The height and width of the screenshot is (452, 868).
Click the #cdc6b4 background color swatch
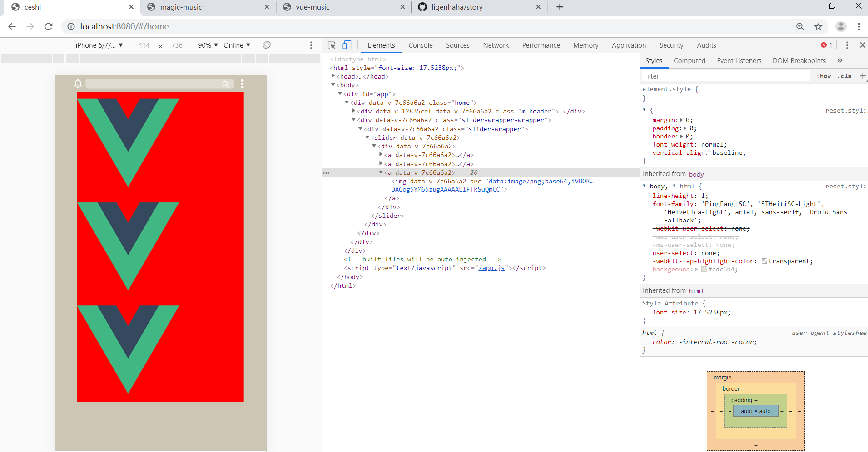click(x=704, y=270)
